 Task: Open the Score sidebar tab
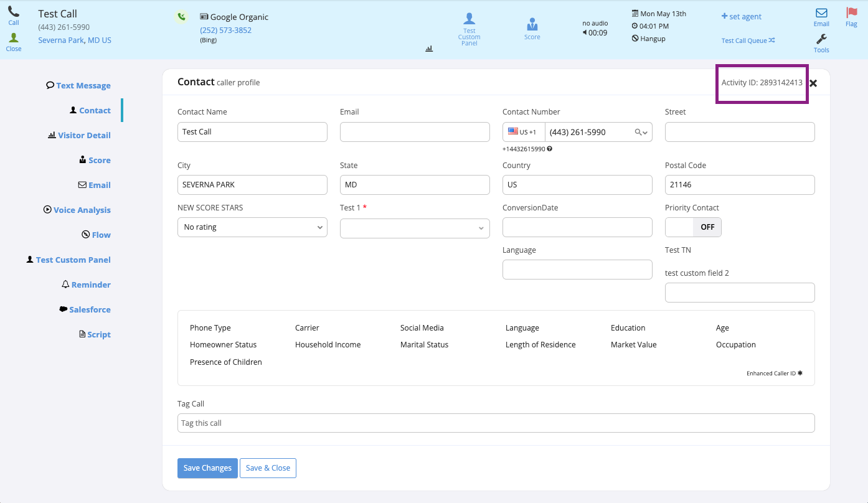click(95, 160)
